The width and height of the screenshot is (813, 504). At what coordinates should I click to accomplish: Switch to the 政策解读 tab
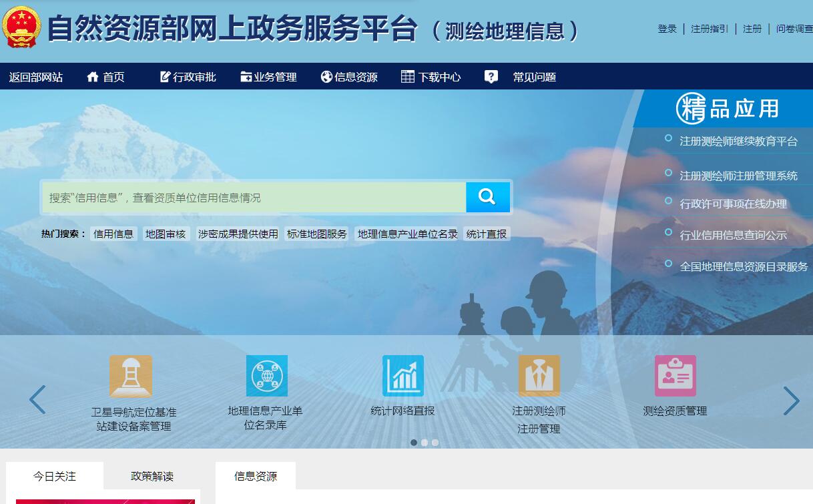[152, 476]
